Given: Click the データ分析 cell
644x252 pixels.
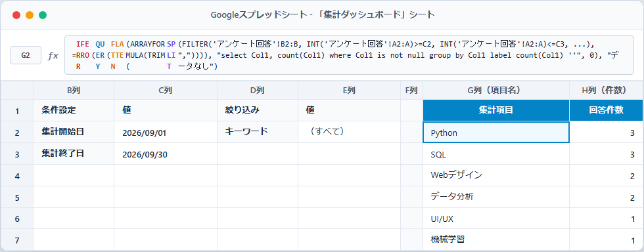Looking at the screenshot, I should pyautogui.click(x=496, y=197).
